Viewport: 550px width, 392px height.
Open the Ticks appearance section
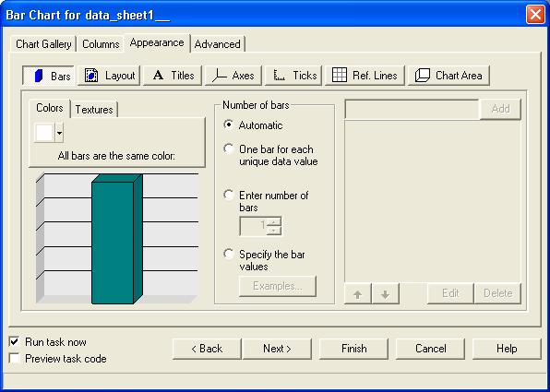click(293, 76)
